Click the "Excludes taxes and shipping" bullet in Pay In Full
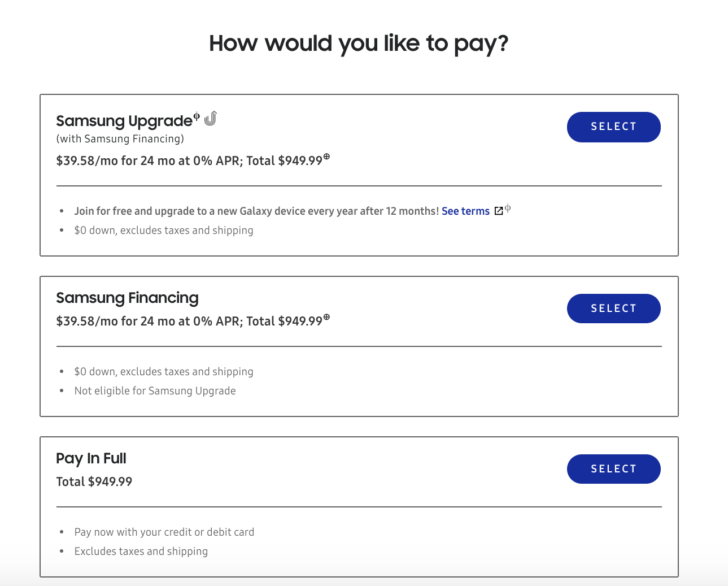Viewport: 728px width, 586px height. click(141, 552)
